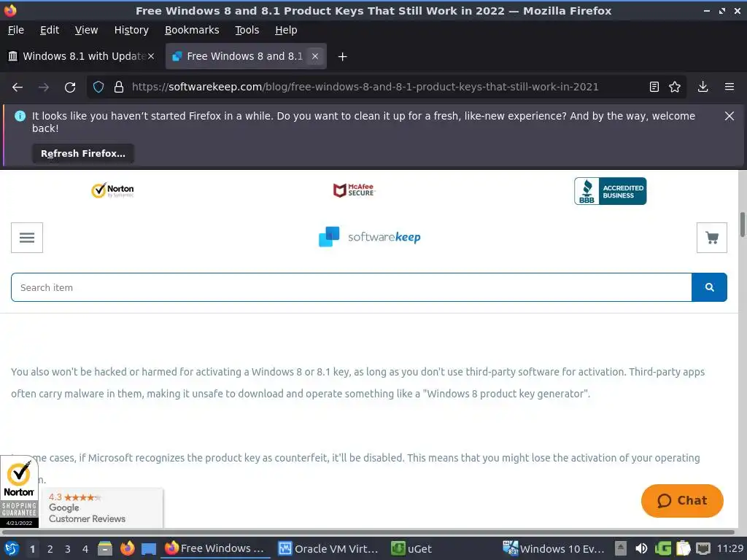This screenshot has width=747, height=560.
Task: Open the network connection tray icon
Action: pyautogui.click(x=703, y=548)
